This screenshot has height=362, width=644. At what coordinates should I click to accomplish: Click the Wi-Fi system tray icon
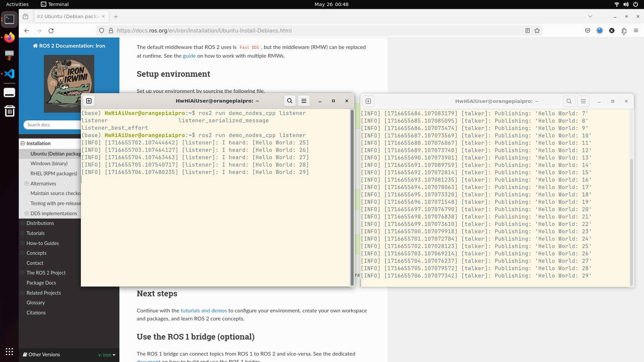point(616,4)
